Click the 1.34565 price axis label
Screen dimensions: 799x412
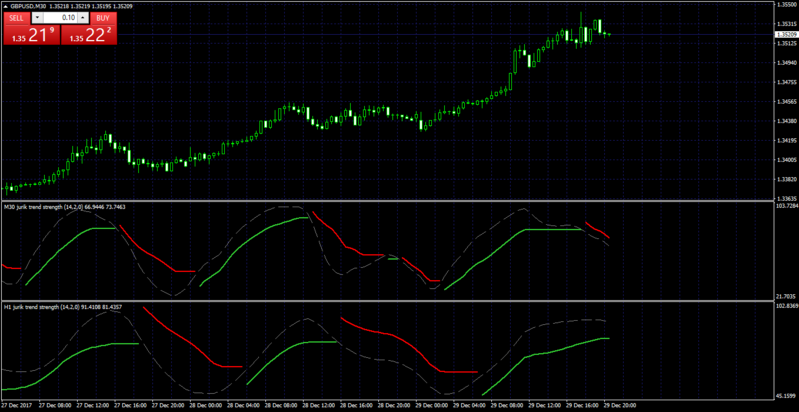(x=785, y=102)
